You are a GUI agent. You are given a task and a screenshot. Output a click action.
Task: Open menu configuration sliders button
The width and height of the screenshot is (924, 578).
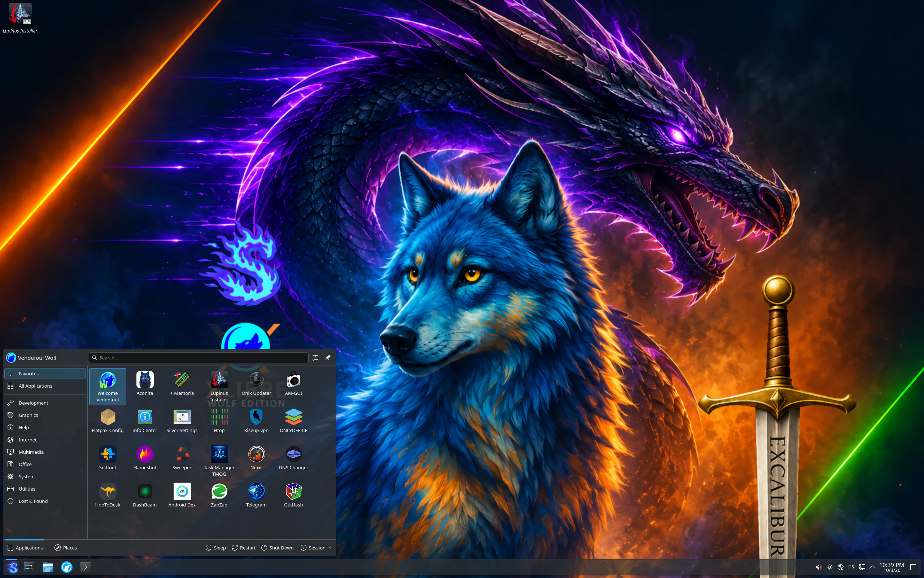315,357
